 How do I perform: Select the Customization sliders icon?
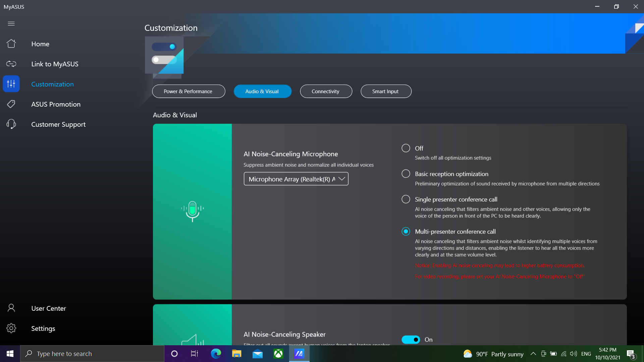[x=11, y=84]
